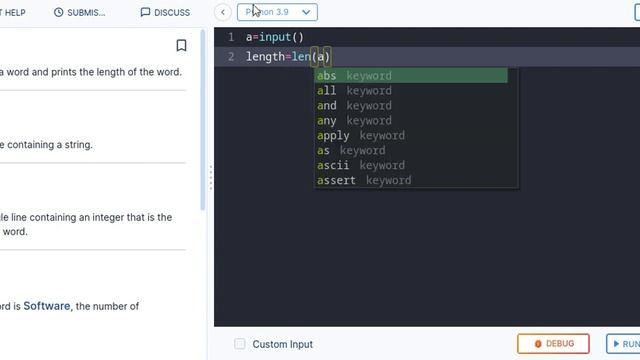
Task: Click the Submissions clock icon
Action: (x=59, y=12)
